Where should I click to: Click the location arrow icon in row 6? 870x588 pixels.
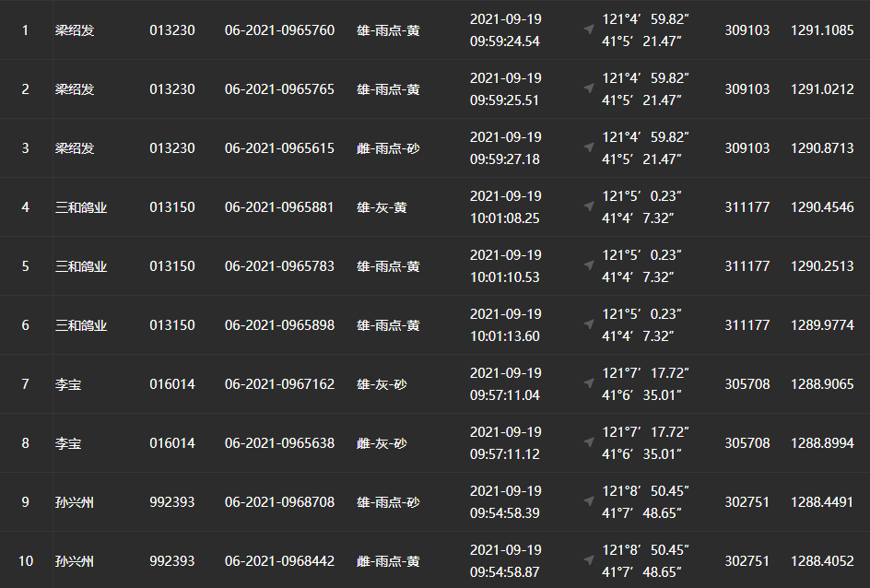click(589, 324)
